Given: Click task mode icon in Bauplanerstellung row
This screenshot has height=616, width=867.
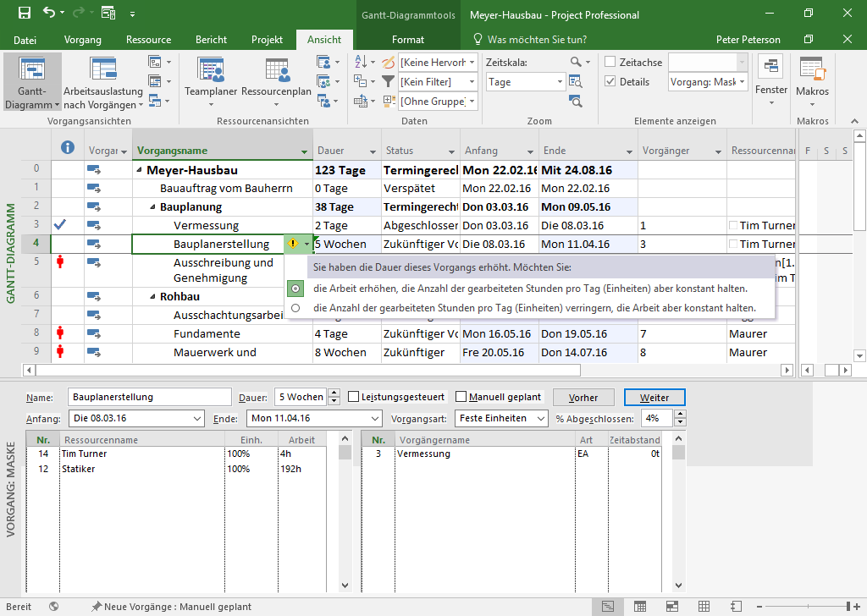Looking at the screenshot, I should [93, 244].
